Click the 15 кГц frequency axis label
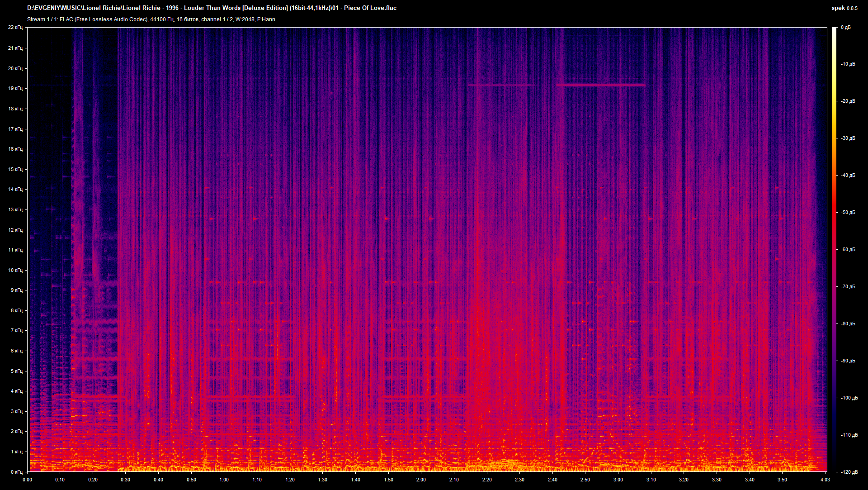 pyautogui.click(x=15, y=169)
